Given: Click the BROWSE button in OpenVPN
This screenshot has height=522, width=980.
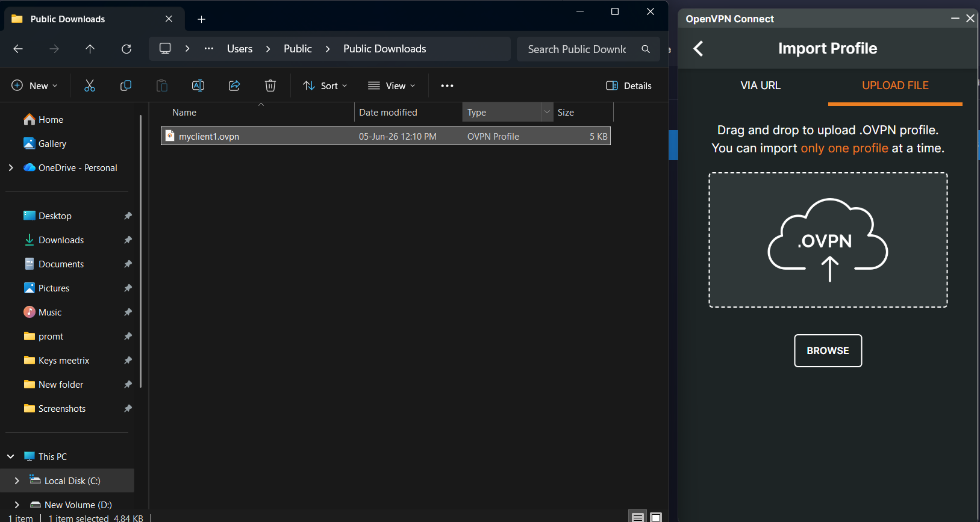Looking at the screenshot, I should coord(828,350).
